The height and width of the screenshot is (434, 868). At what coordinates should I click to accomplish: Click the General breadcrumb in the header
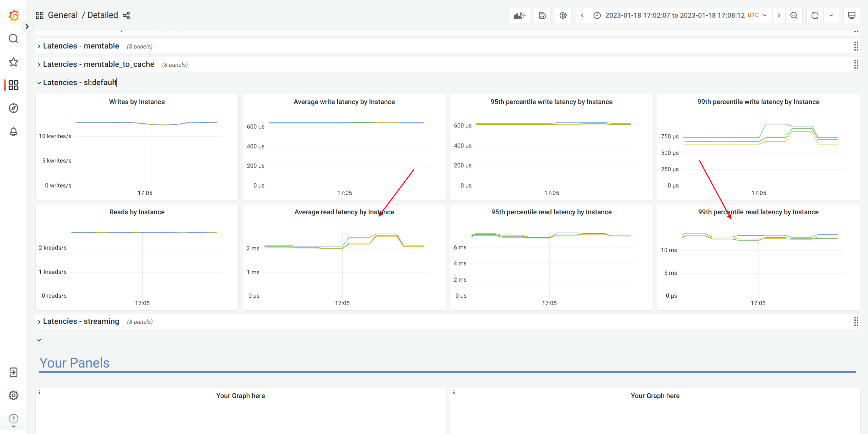coord(63,15)
